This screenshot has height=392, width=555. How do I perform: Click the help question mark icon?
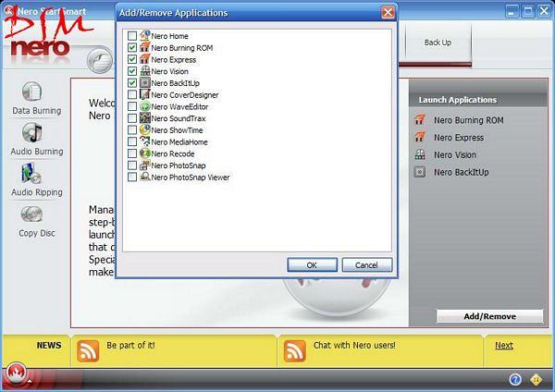tap(515, 380)
